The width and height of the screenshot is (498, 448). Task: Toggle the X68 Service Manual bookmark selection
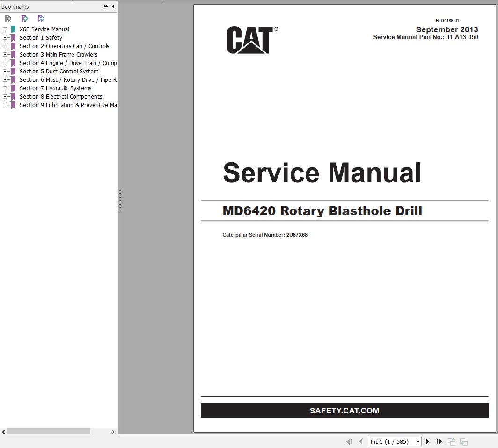pos(44,29)
